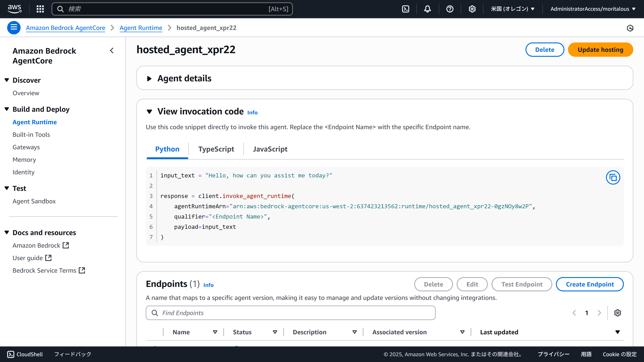Viewport: 644px width, 362px height.
Task: Click the Update hosting button
Action: [x=600, y=49]
